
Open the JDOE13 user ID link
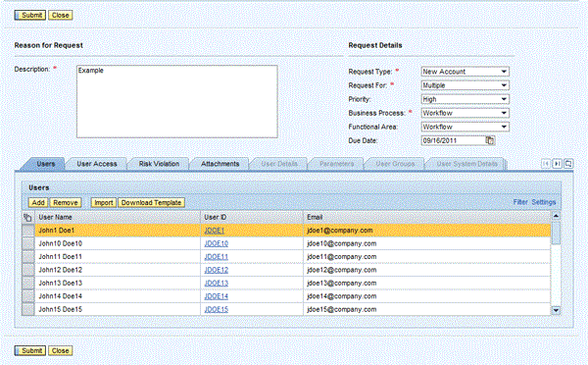point(216,284)
